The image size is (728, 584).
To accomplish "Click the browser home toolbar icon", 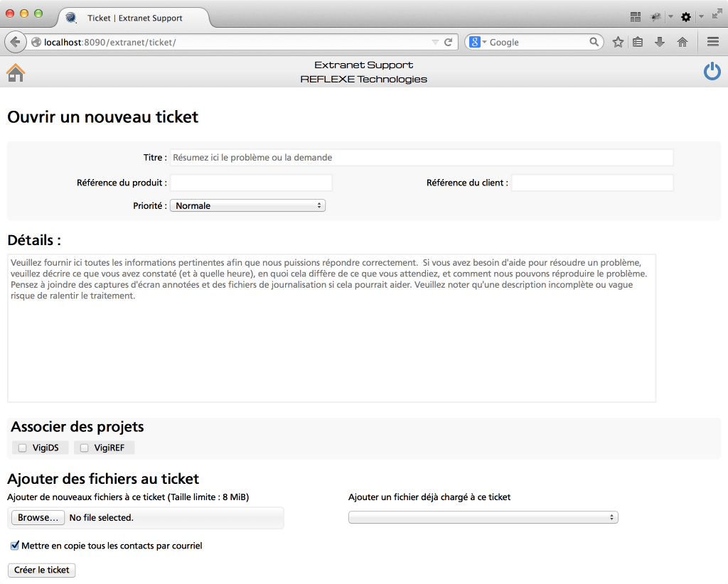I will [x=682, y=42].
